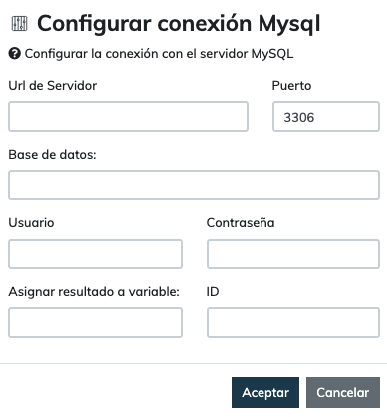The image size is (387, 417).
Task: Focus the Asignar resultado a variable input
Action: coord(95,323)
